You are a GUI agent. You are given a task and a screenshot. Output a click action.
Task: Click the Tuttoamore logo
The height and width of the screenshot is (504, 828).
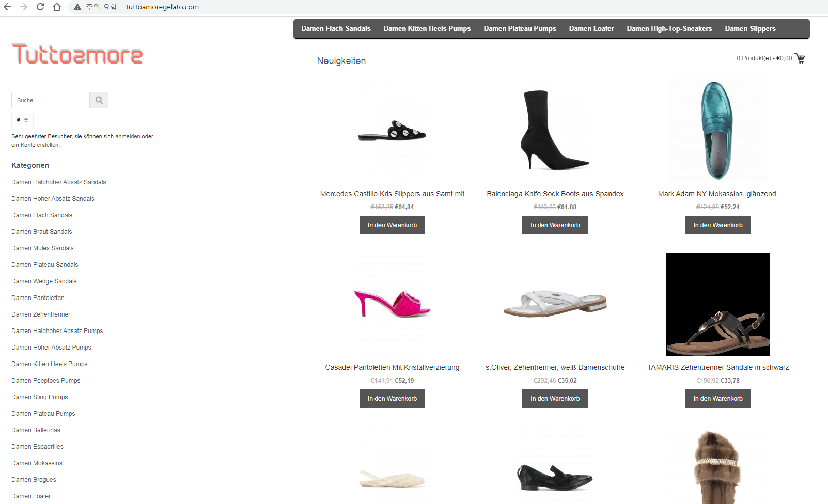(77, 54)
